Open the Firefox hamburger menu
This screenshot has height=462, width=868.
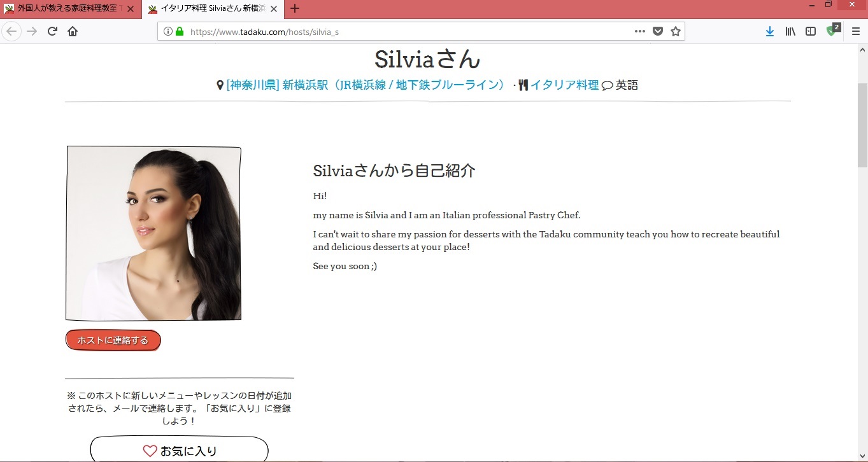(855, 31)
